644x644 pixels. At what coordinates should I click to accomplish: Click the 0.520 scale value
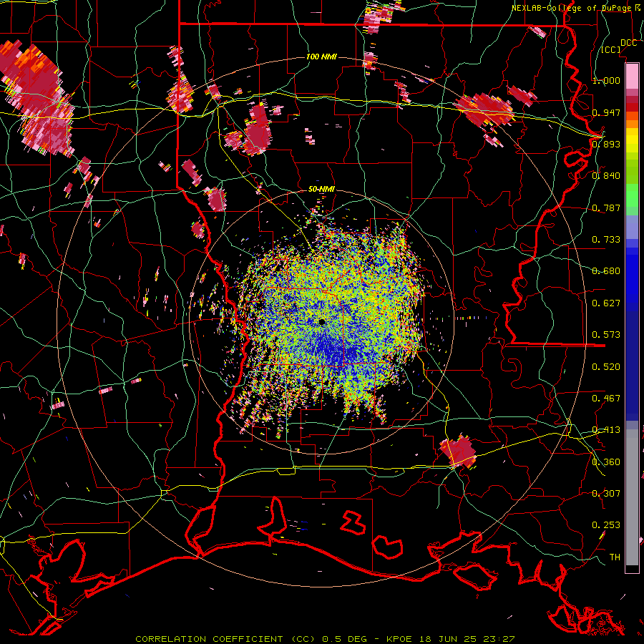pos(606,367)
